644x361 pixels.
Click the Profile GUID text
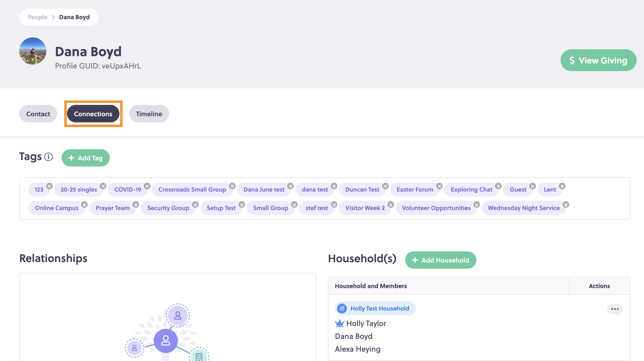98,66
